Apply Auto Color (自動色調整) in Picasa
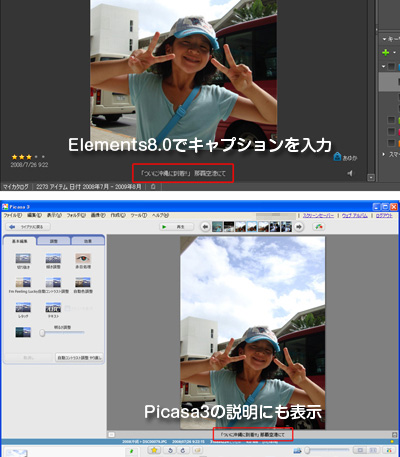 (83, 282)
